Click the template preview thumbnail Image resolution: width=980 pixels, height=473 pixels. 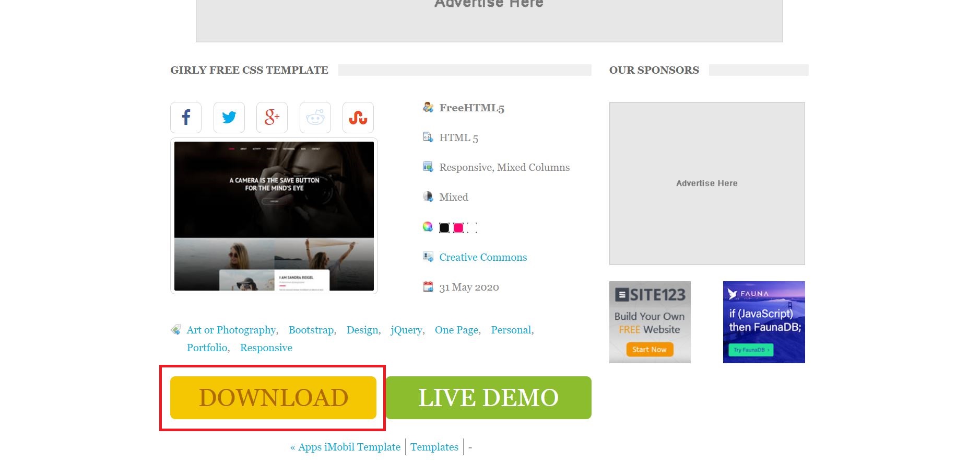[x=274, y=216]
